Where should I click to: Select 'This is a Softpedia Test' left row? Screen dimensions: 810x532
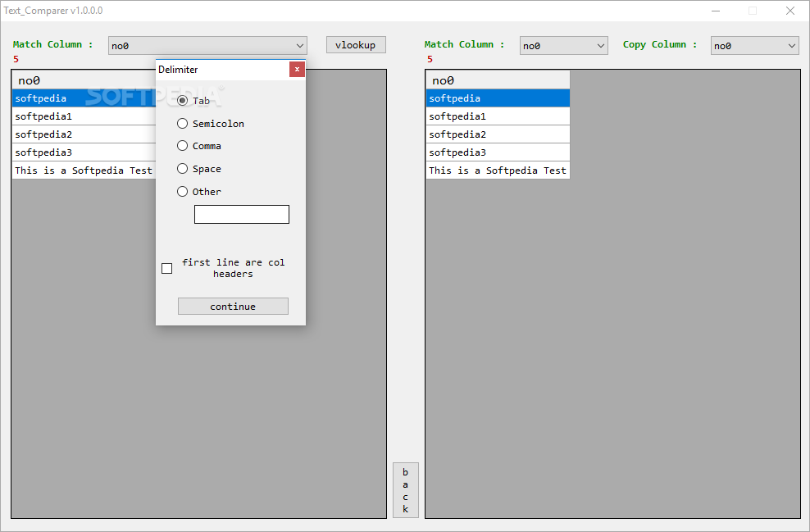pyautogui.click(x=84, y=171)
